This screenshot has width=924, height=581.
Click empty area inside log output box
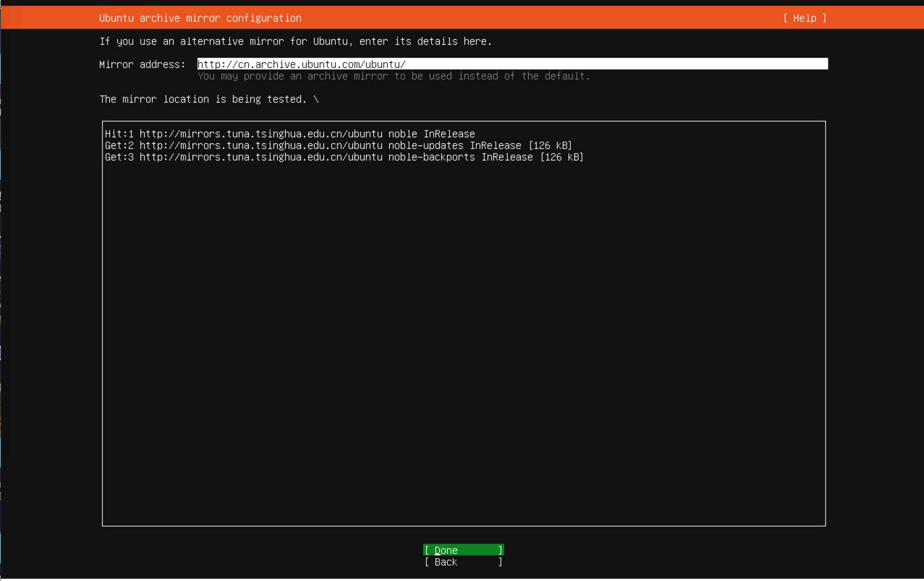(x=463, y=331)
